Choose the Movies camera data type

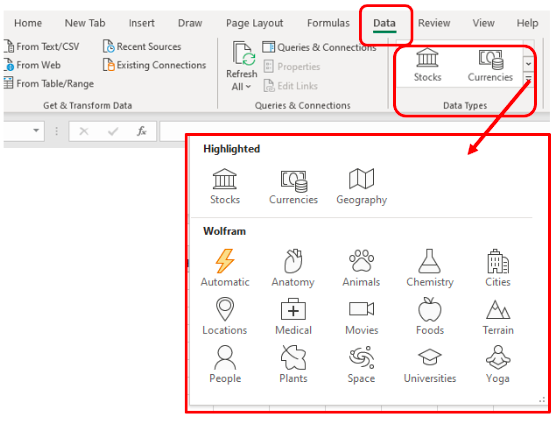(x=362, y=316)
